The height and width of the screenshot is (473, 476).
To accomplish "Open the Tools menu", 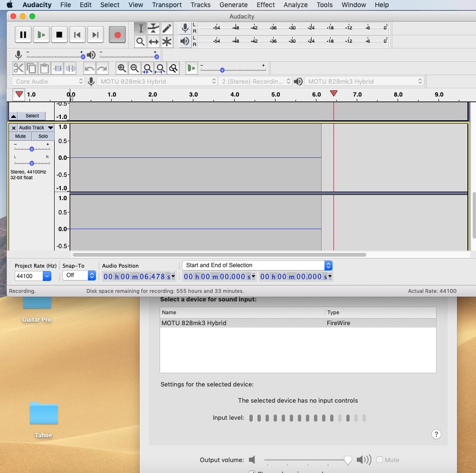I will [324, 5].
